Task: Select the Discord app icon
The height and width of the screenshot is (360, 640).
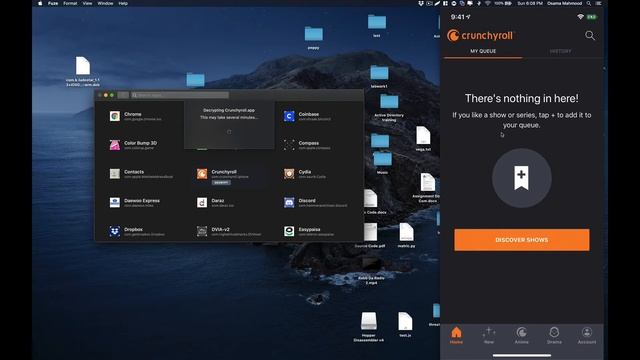Action: click(289, 202)
